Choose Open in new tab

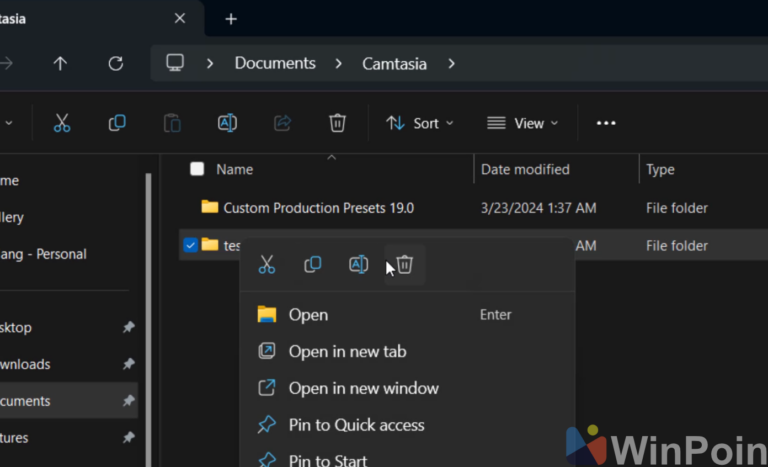click(407, 351)
